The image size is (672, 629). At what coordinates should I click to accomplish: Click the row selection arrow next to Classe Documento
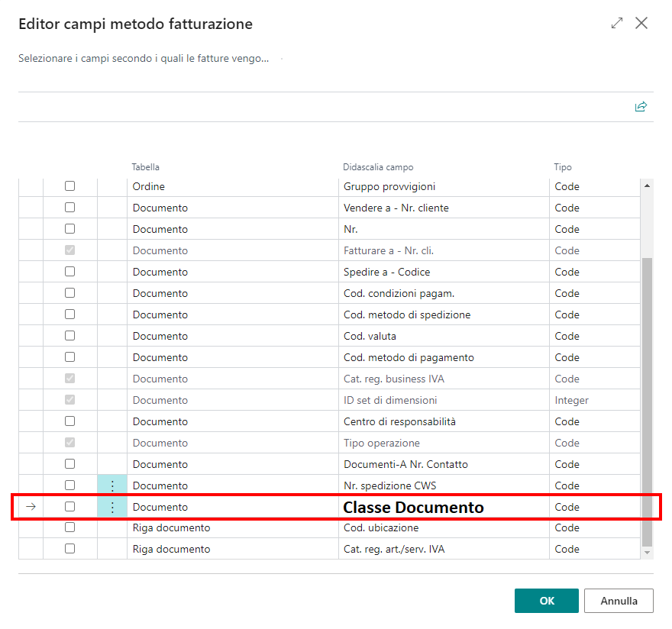pyautogui.click(x=29, y=506)
